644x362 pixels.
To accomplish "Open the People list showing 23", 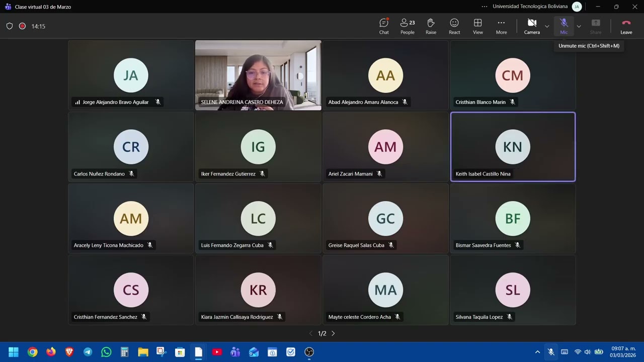I will click(x=408, y=26).
